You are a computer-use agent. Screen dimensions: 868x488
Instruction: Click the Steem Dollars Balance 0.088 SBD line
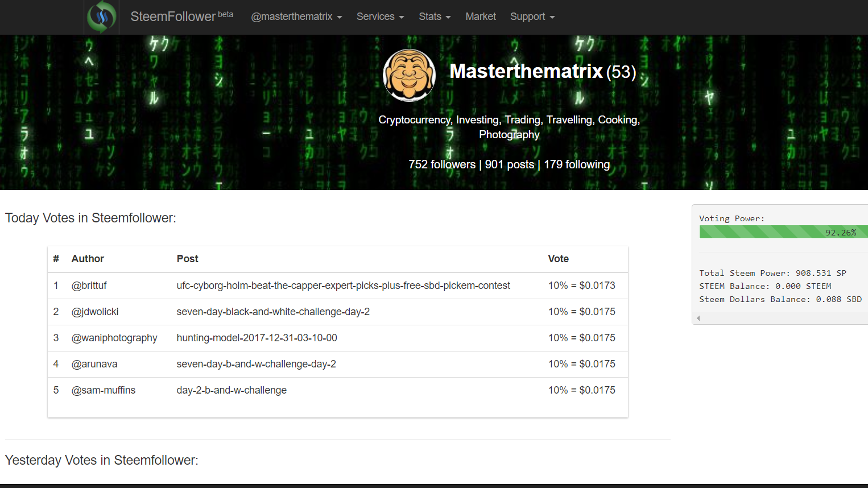[780, 299]
